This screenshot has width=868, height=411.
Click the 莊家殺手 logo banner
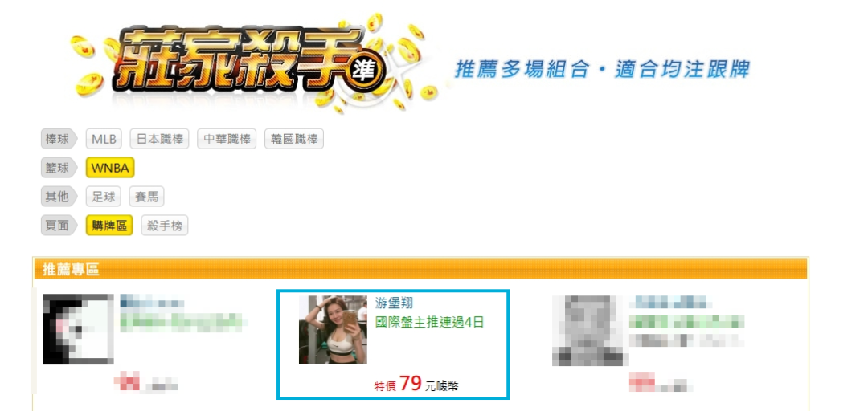pyautogui.click(x=255, y=63)
